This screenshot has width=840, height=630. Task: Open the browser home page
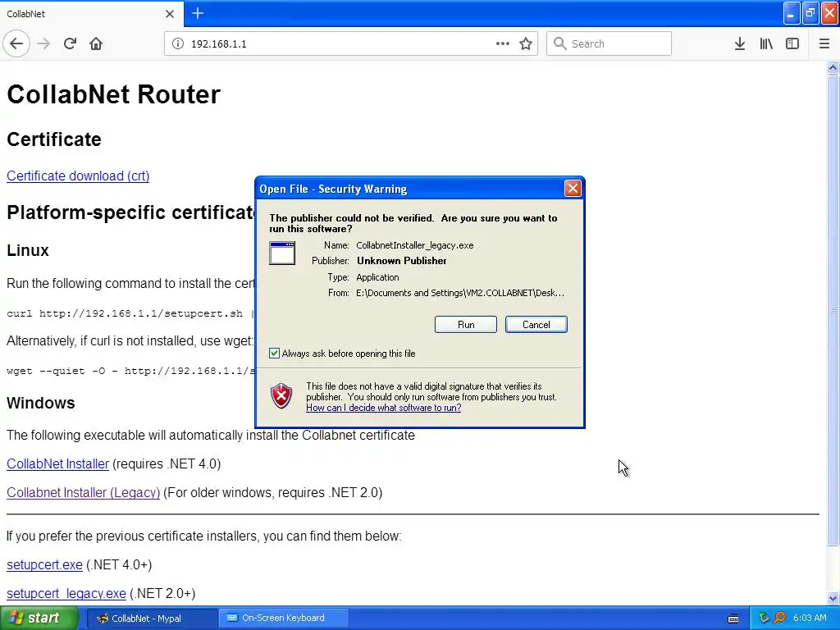tap(96, 43)
